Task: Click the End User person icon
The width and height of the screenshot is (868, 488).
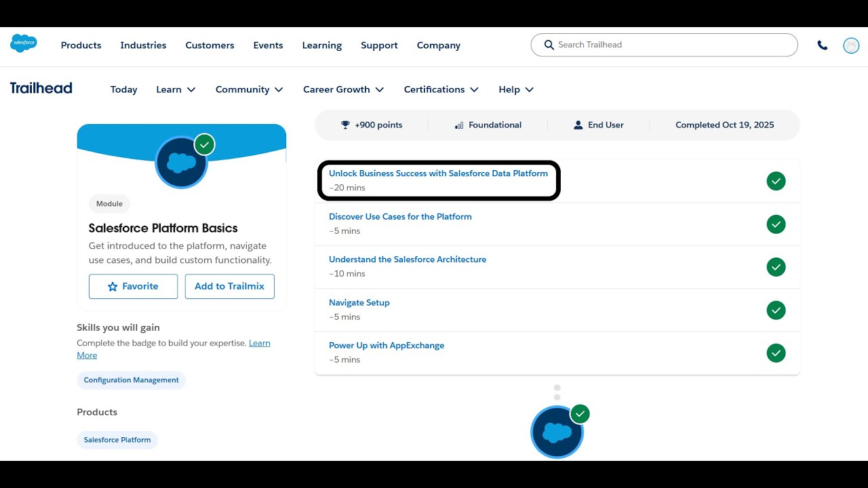Action: [x=578, y=125]
